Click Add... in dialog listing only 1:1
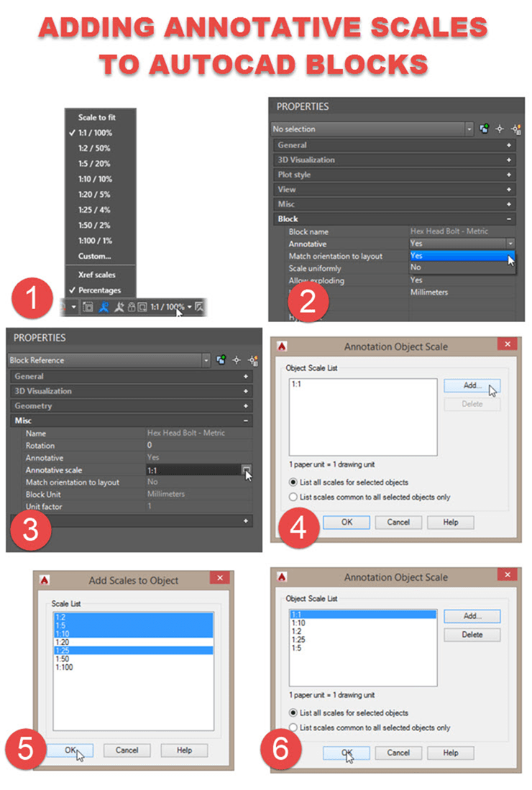The image size is (532, 790). tap(472, 385)
